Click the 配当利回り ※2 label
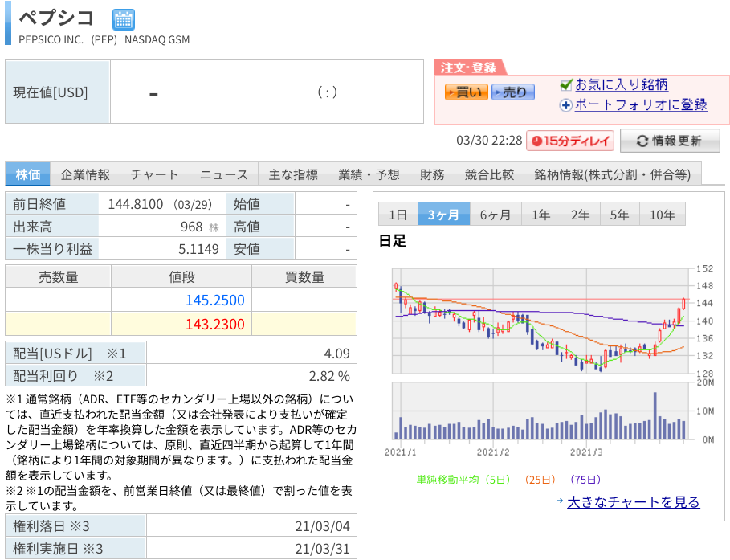 (63, 375)
